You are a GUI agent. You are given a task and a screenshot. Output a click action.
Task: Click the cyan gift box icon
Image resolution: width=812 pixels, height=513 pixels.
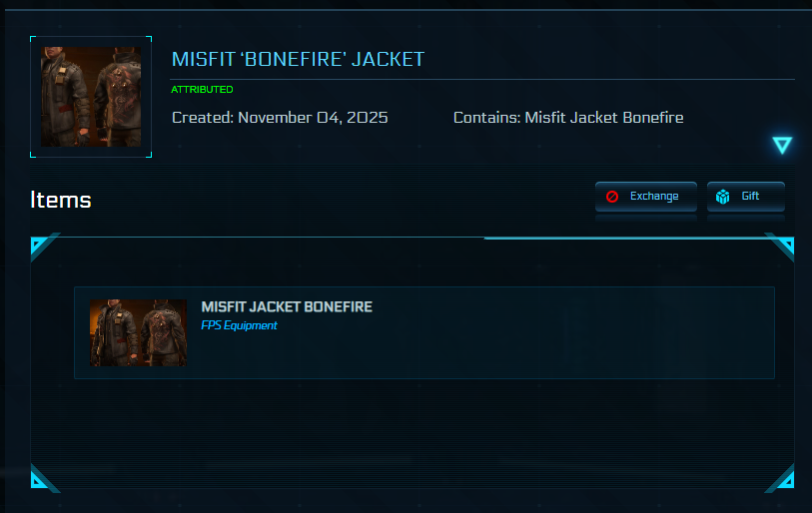(722, 197)
